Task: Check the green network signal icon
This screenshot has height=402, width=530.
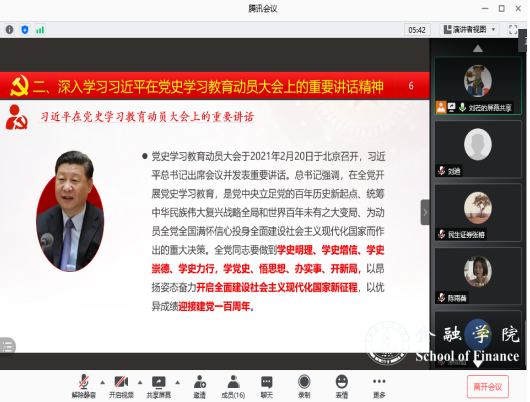Action: click(x=40, y=30)
